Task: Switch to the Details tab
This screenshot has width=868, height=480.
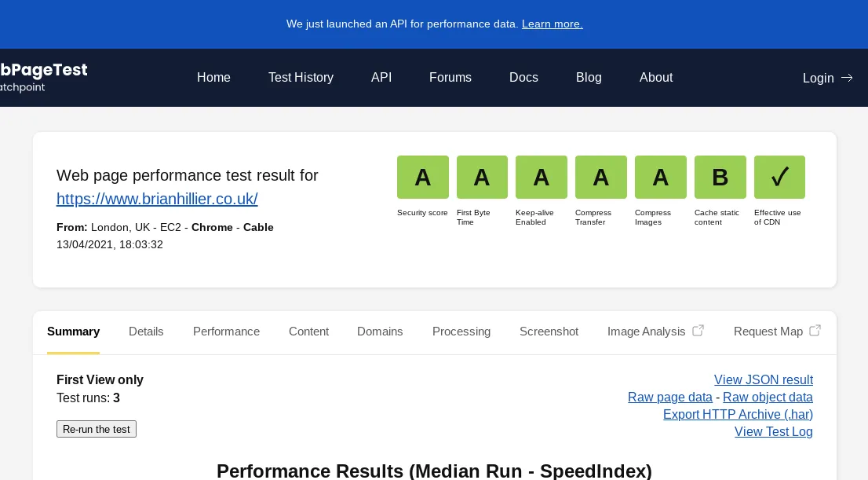Action: [x=146, y=332]
